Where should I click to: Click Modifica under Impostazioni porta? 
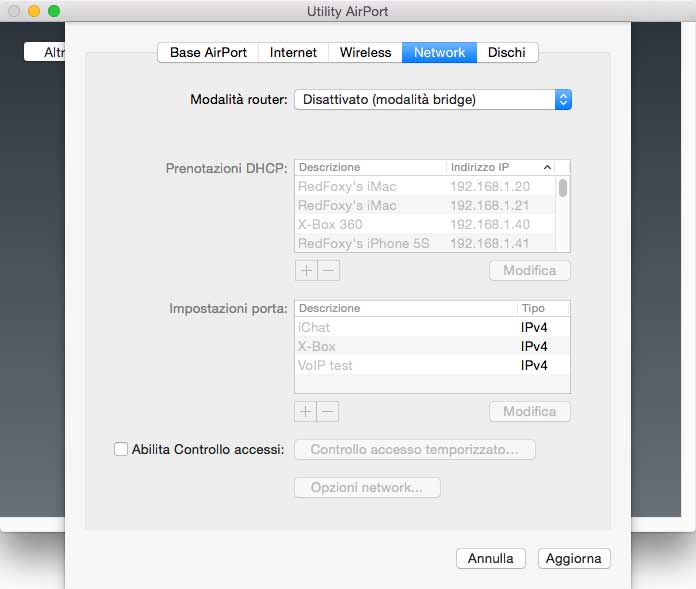530,411
